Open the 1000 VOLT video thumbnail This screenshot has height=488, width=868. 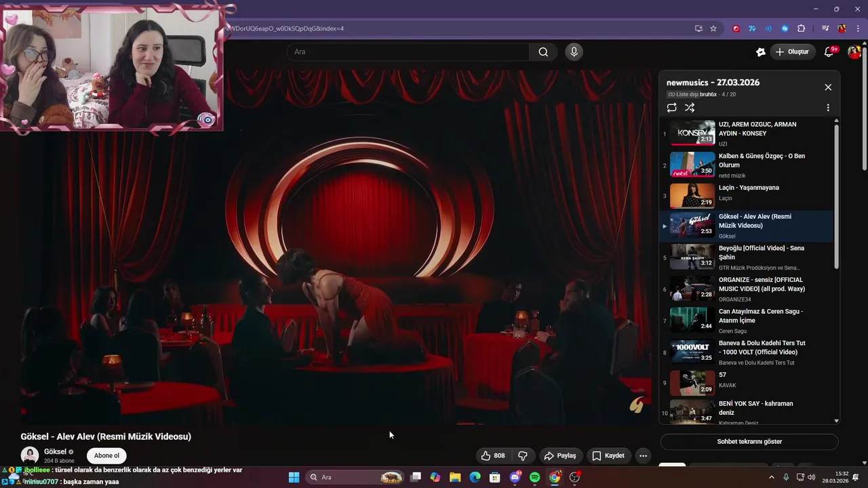point(692,351)
